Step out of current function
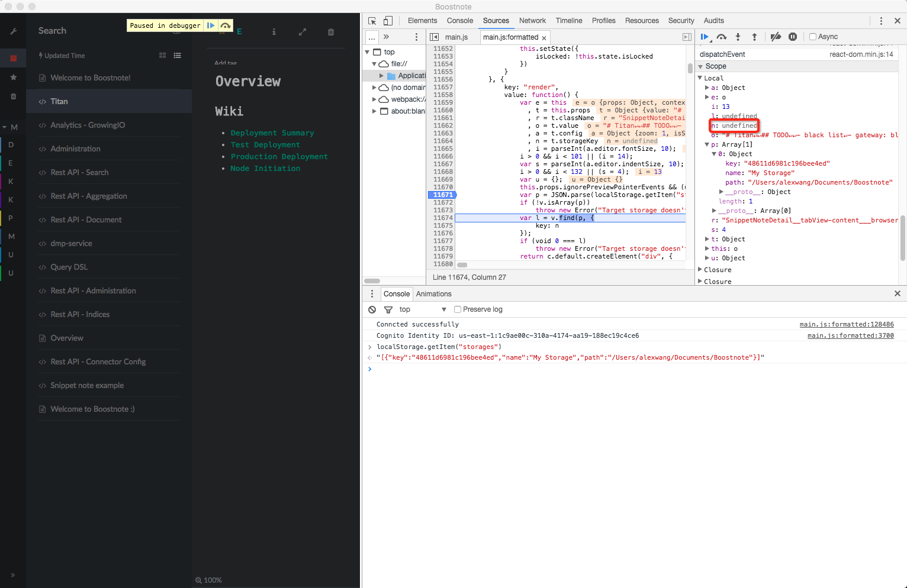The height and width of the screenshot is (588, 907). tap(754, 37)
